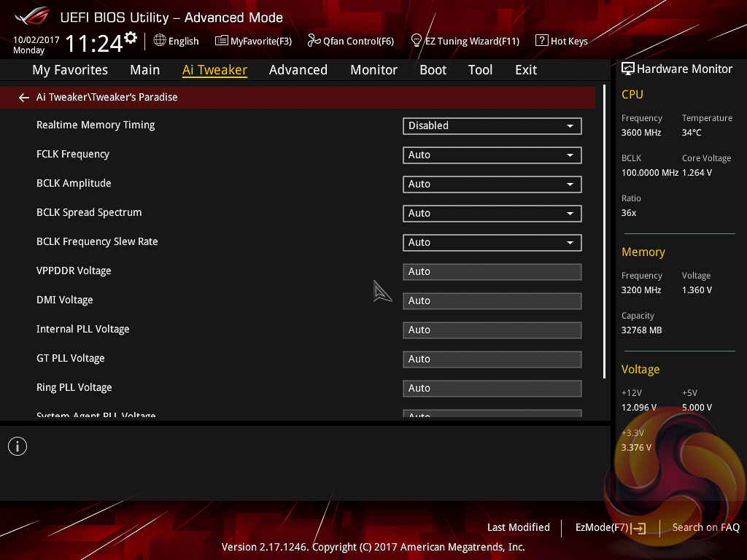Select BCLK Spread Spectrum label
This screenshot has width=747, height=560.
(89, 212)
